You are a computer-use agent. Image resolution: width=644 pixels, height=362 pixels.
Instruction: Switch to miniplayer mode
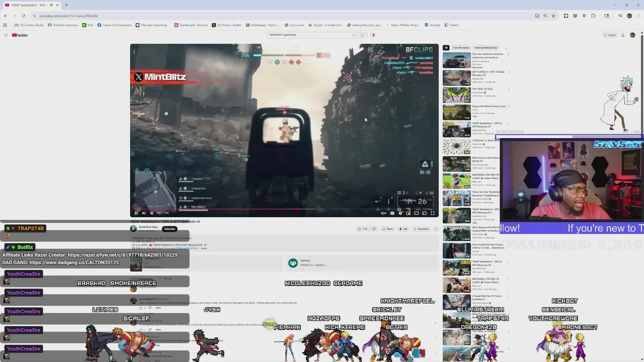pos(408,213)
